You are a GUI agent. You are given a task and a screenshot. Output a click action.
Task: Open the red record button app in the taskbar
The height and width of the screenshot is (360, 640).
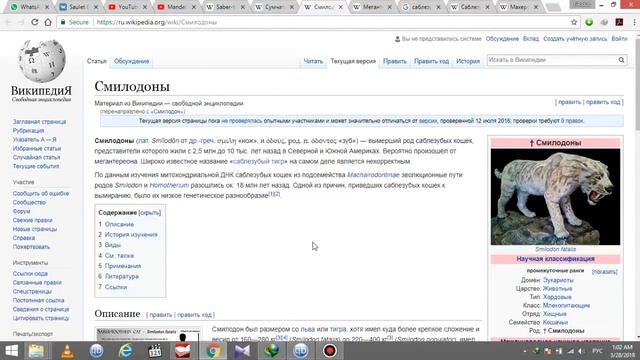pos(329,351)
